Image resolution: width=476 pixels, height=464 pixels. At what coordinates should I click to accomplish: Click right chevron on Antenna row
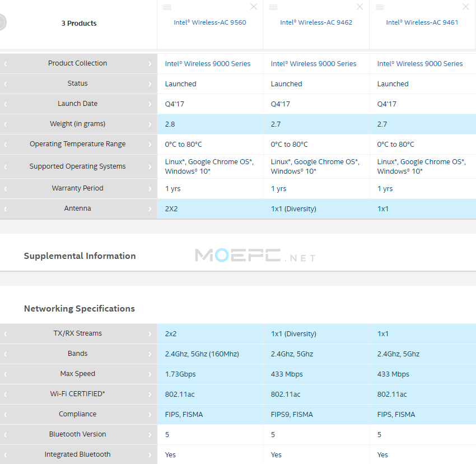tap(150, 209)
